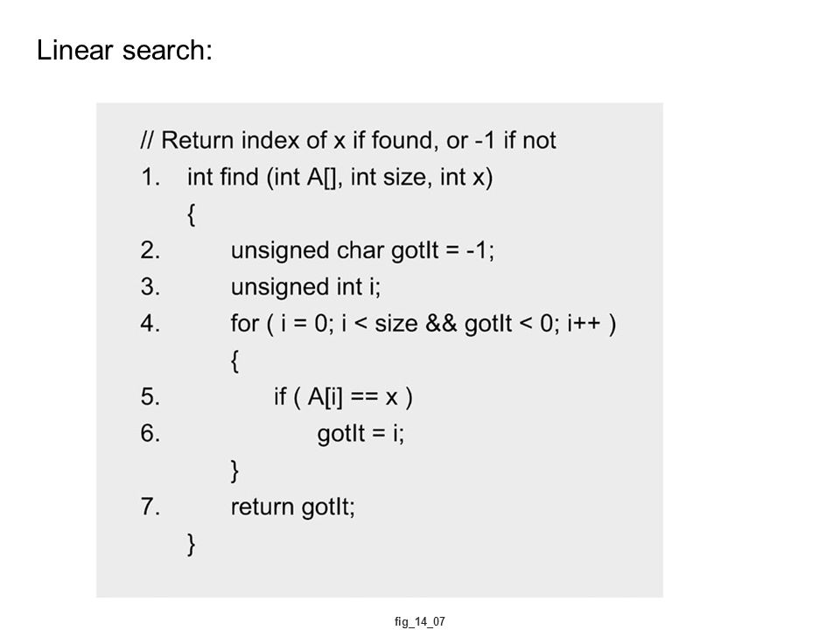Select the "return gotIt;" statement

(x=293, y=507)
